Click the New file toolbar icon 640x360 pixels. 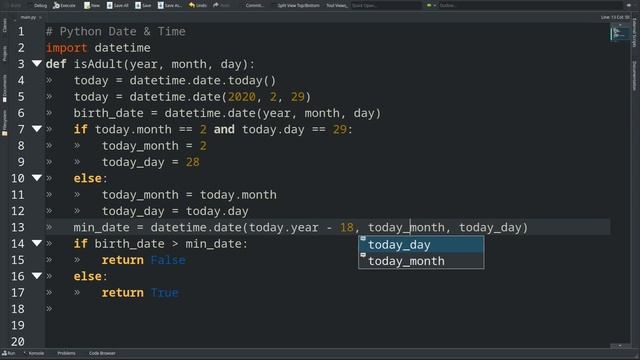[x=87, y=5]
